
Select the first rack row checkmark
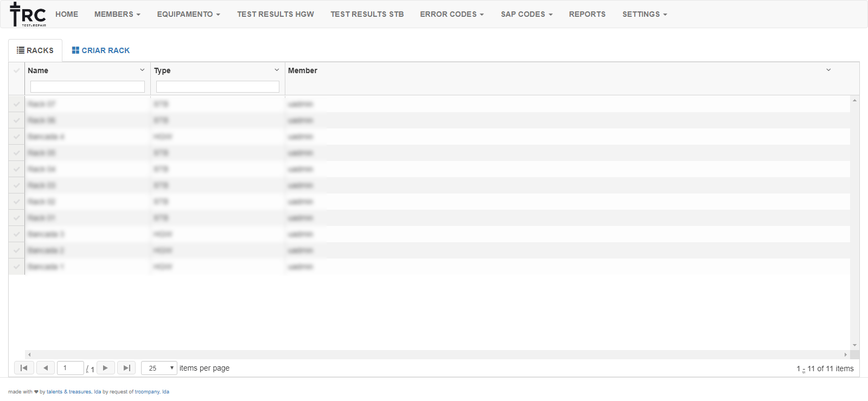[17, 104]
